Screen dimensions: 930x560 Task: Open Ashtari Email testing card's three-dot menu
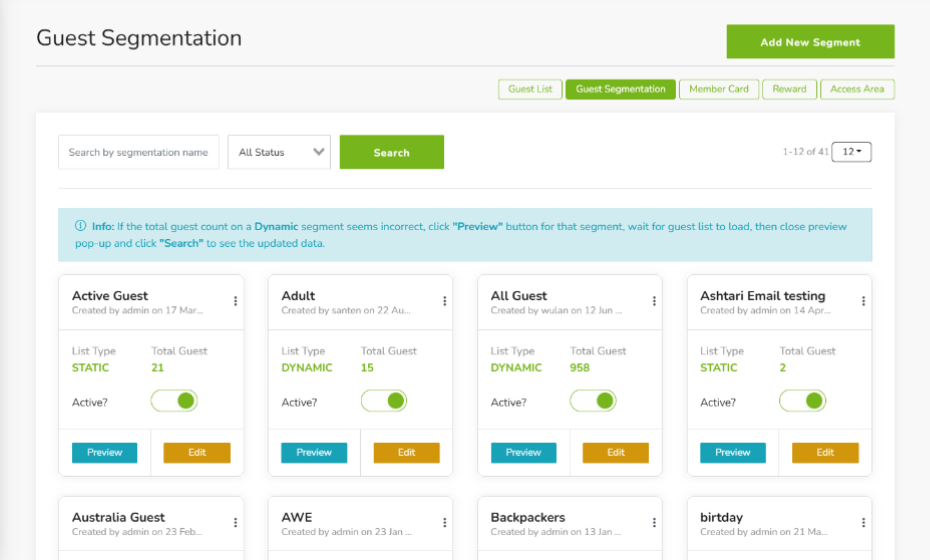point(864,301)
